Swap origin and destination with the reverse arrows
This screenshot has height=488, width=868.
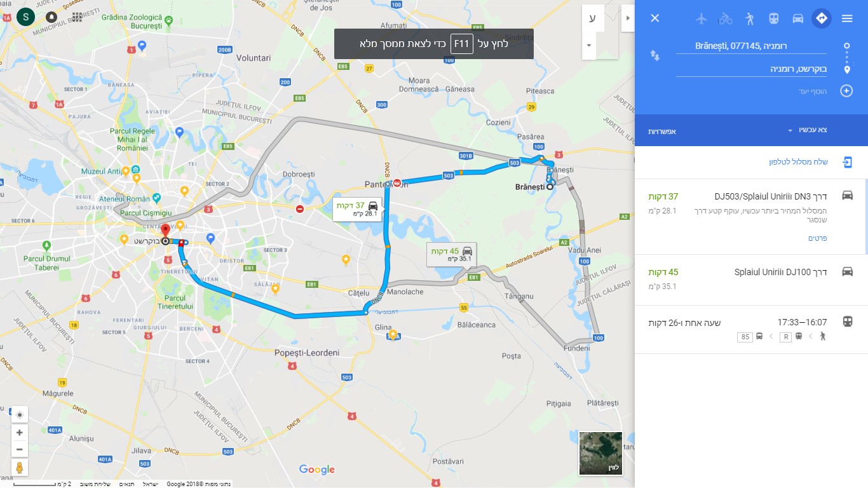(x=655, y=56)
